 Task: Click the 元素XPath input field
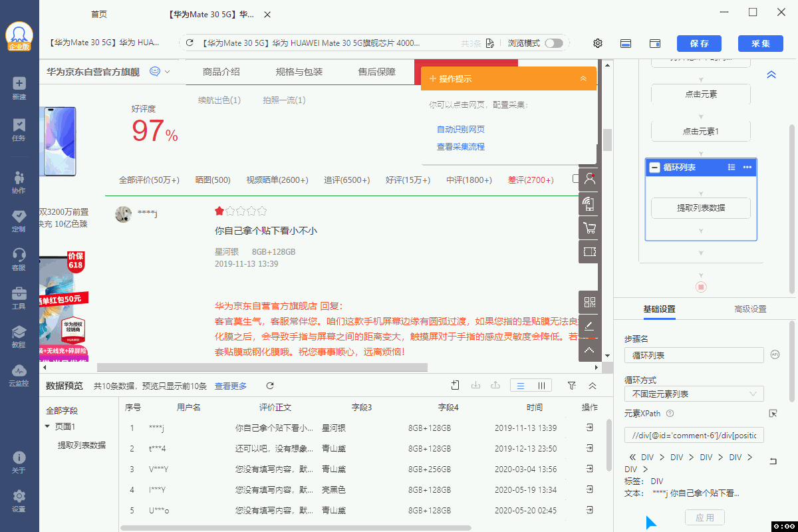[x=694, y=435]
